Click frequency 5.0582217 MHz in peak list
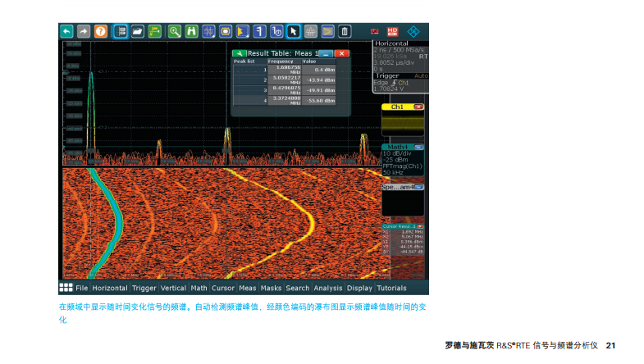 pos(284,80)
